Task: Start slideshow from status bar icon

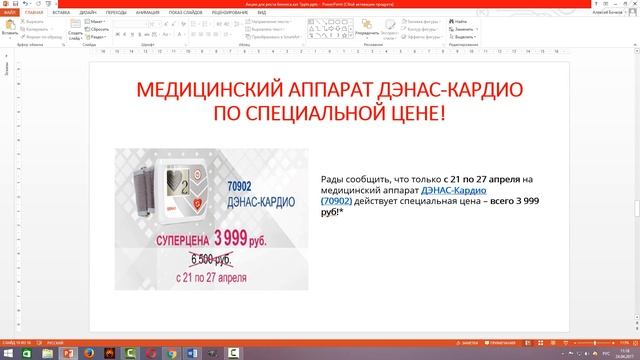Action: 565,343
